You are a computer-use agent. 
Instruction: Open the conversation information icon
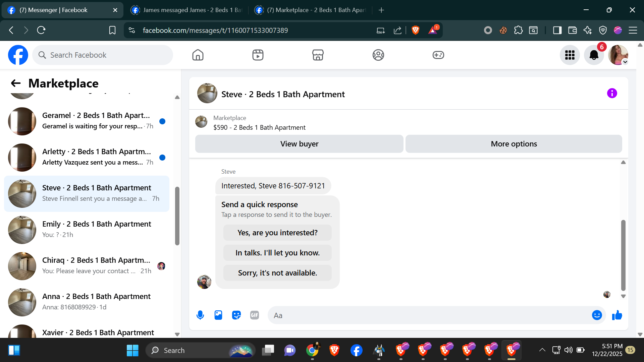click(612, 93)
